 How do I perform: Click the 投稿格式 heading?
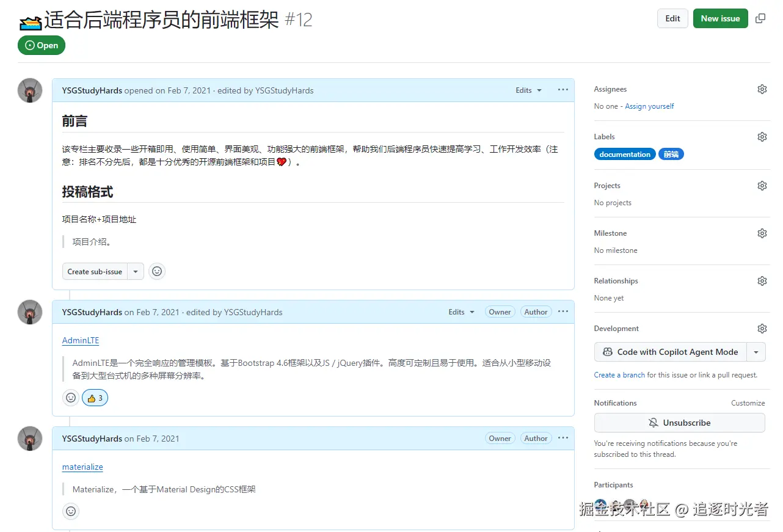pos(87,192)
